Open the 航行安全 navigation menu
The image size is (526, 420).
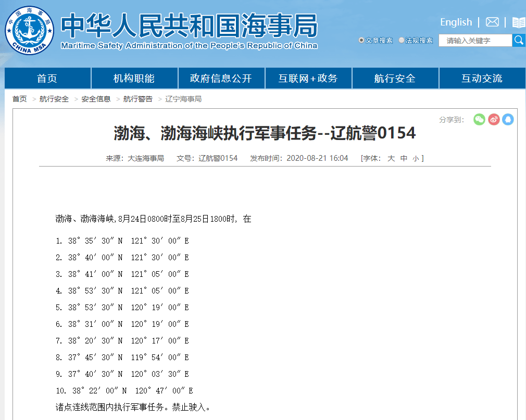coord(395,78)
